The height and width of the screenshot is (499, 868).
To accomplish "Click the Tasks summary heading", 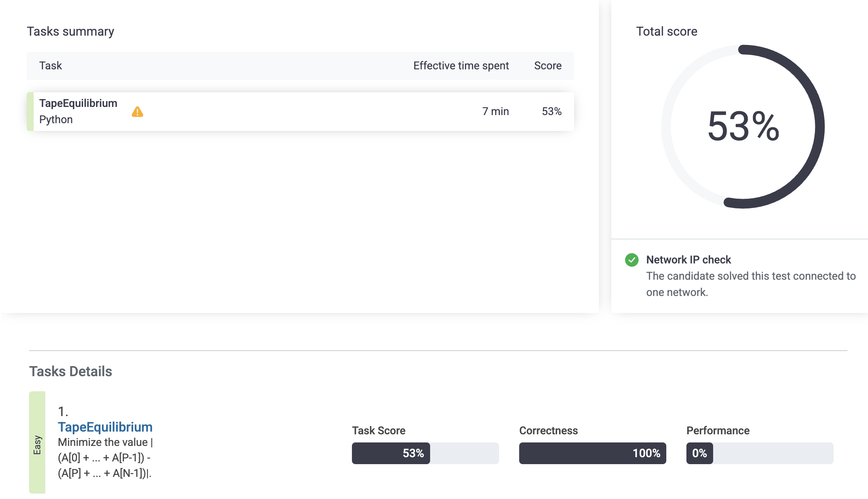I will [70, 31].
